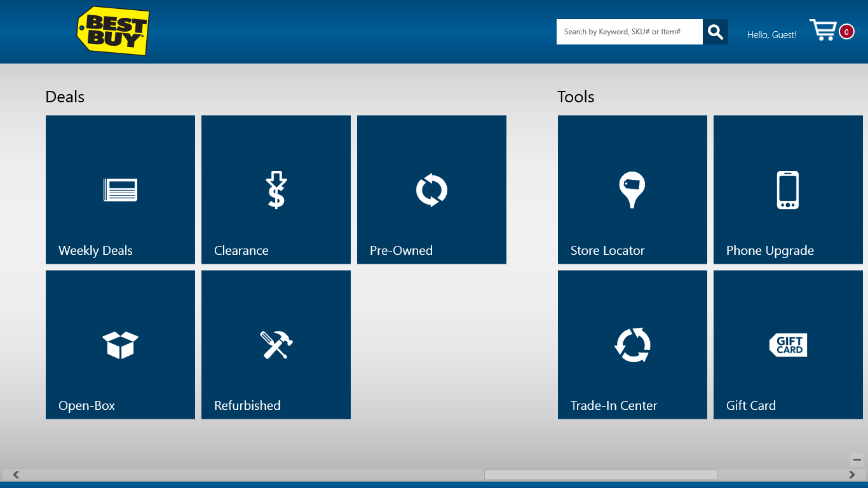Image resolution: width=868 pixels, height=488 pixels.
Task: Click the zoom-out minus button
Action: tap(857, 459)
